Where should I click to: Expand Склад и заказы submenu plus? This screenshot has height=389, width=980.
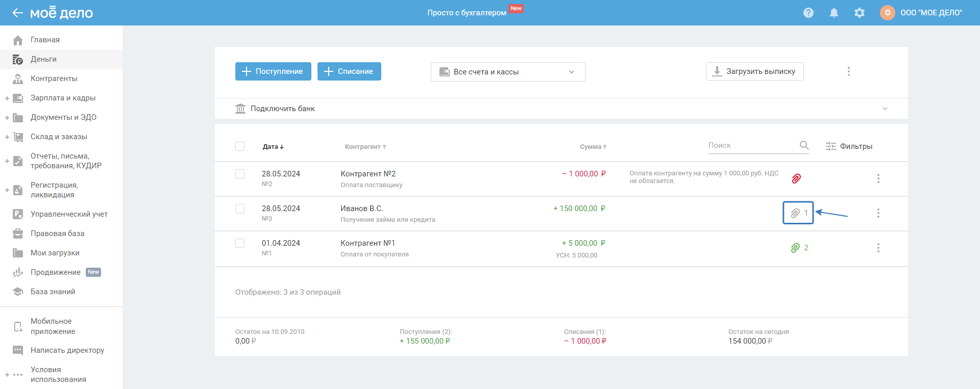(x=7, y=137)
